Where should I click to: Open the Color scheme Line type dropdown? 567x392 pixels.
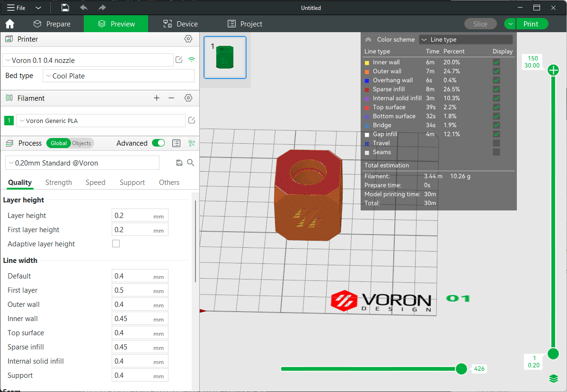[466, 40]
